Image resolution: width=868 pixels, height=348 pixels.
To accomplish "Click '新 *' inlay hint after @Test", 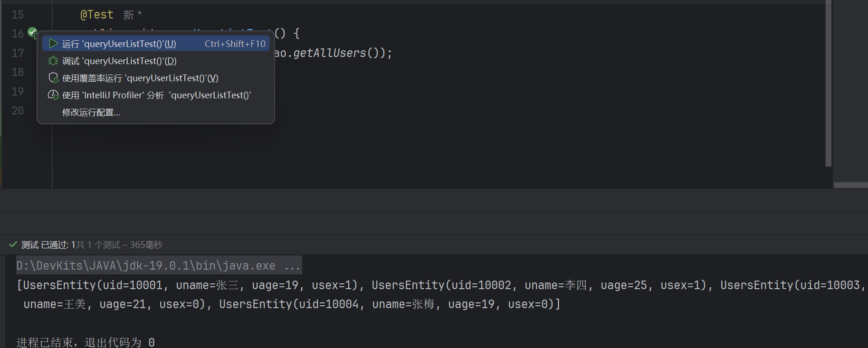I will 133,15.
